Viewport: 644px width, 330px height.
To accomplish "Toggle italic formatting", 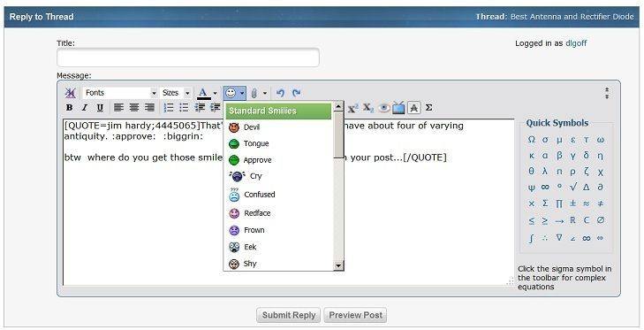I will click(x=84, y=108).
